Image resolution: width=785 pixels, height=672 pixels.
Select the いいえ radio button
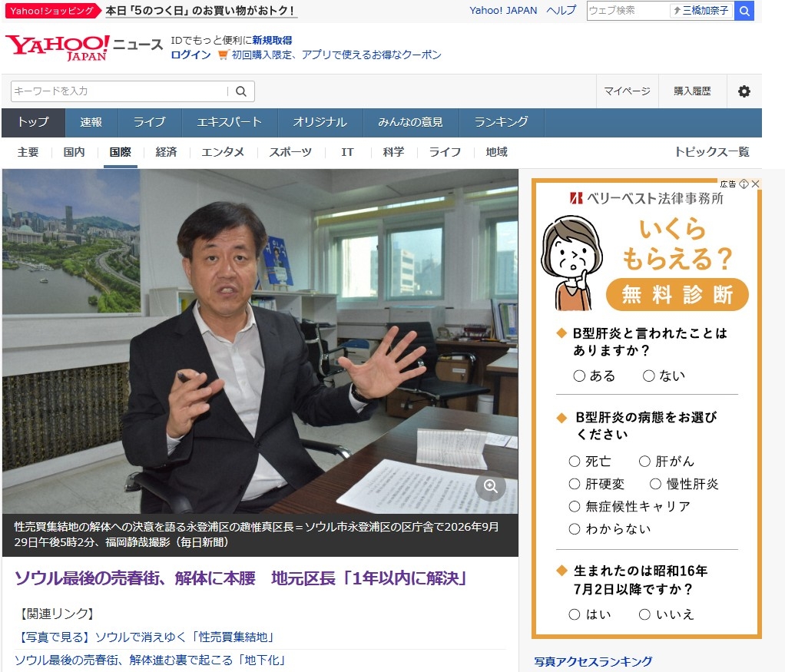[x=645, y=614]
